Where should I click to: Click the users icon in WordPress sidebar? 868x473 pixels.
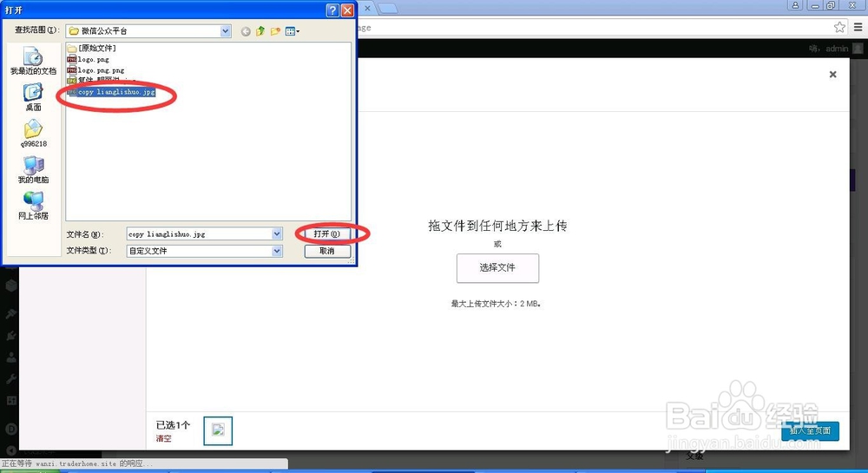click(x=10, y=358)
